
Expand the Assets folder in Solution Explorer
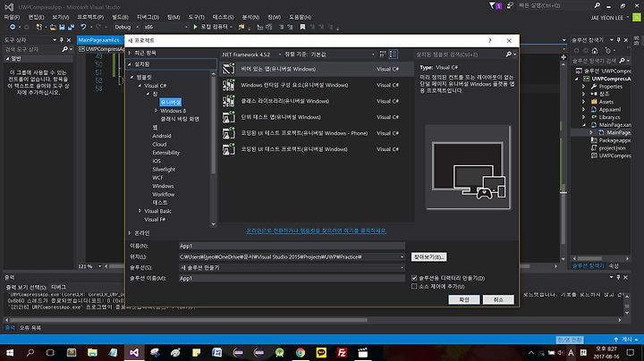coord(583,102)
